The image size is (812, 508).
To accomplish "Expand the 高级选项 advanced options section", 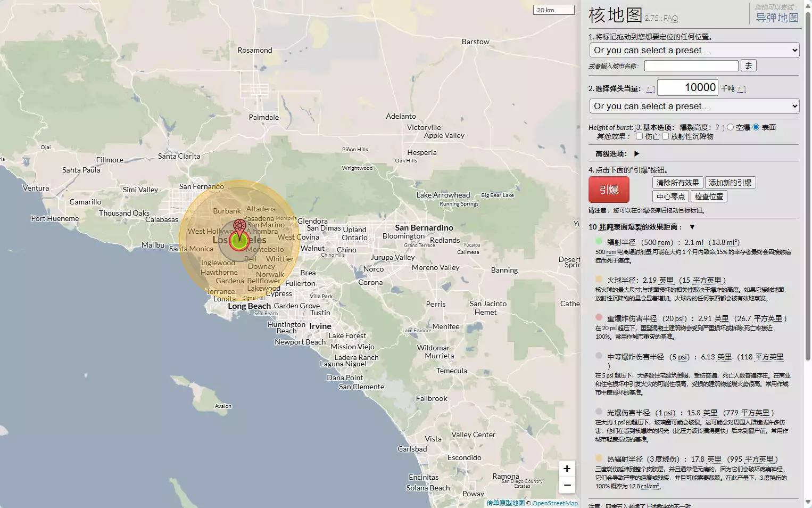I will pyautogui.click(x=637, y=153).
